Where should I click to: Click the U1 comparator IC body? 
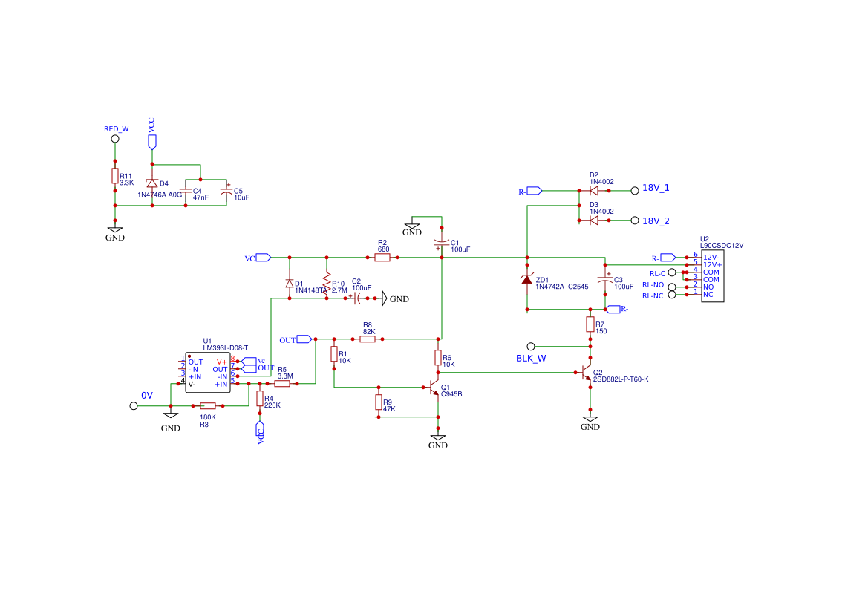pos(208,373)
